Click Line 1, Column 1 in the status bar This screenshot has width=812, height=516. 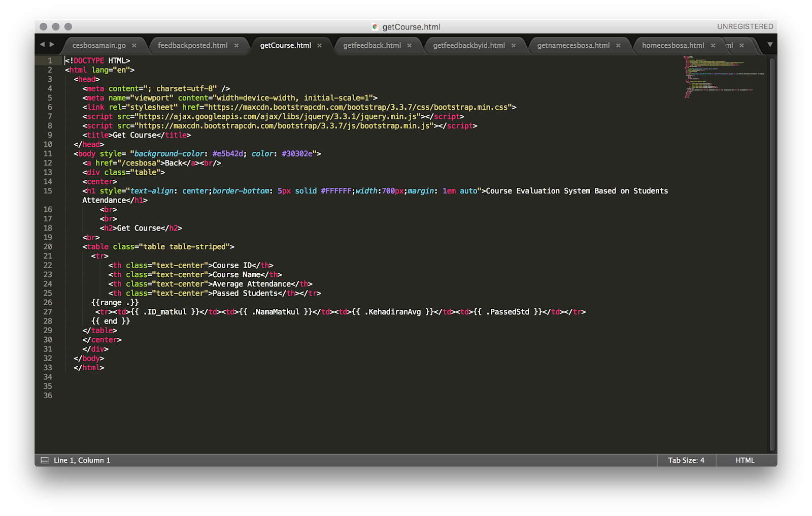pos(81,460)
